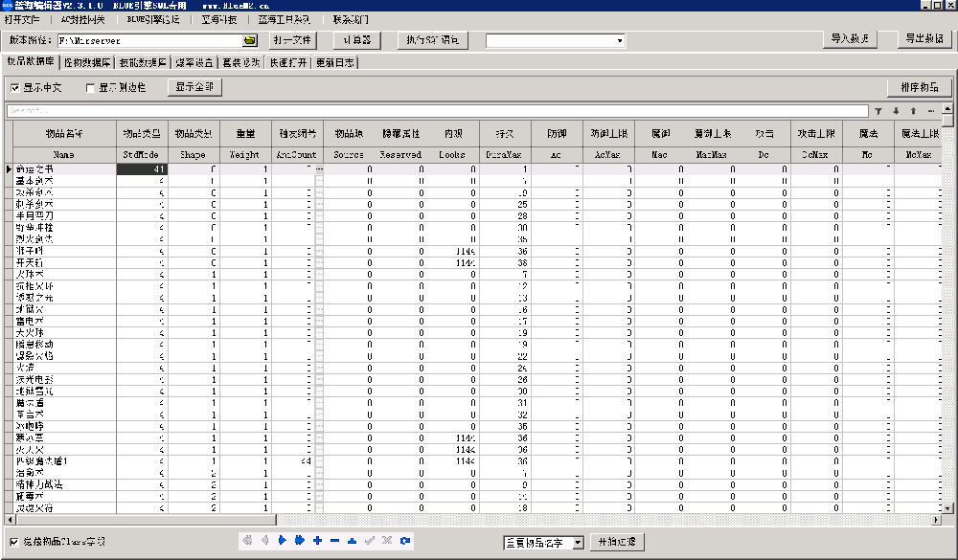This screenshot has height=560, width=958.
Task: Click the Looks column header
Action: pos(453,154)
